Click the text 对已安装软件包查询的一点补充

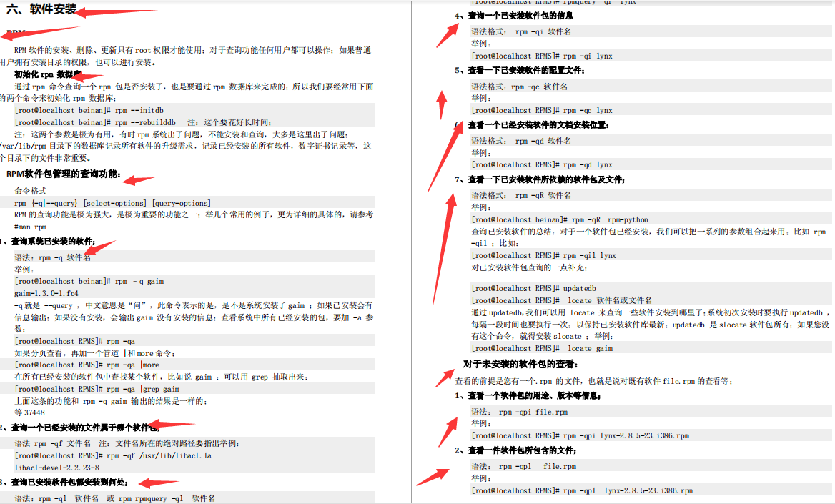click(x=529, y=267)
